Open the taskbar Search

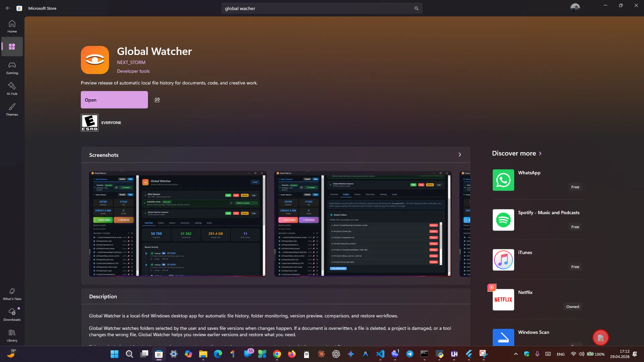[x=129, y=354]
